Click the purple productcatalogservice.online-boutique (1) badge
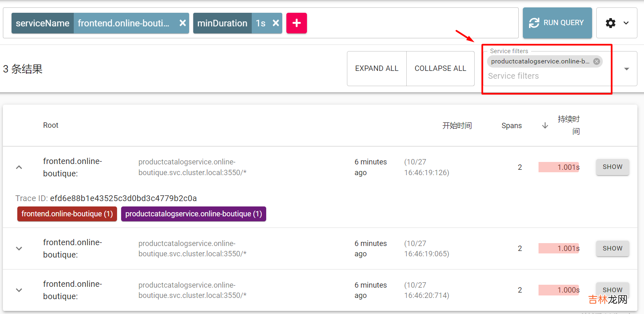Screen dimensions: 644x314 (x=193, y=214)
